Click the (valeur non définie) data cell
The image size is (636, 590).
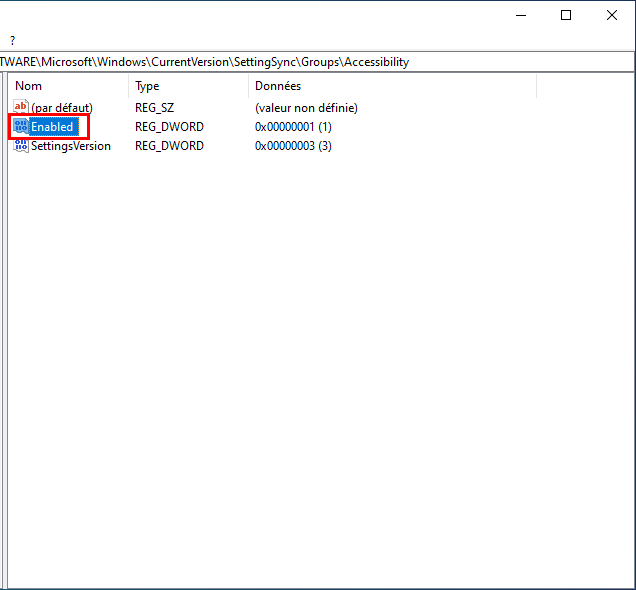pyautogui.click(x=306, y=108)
